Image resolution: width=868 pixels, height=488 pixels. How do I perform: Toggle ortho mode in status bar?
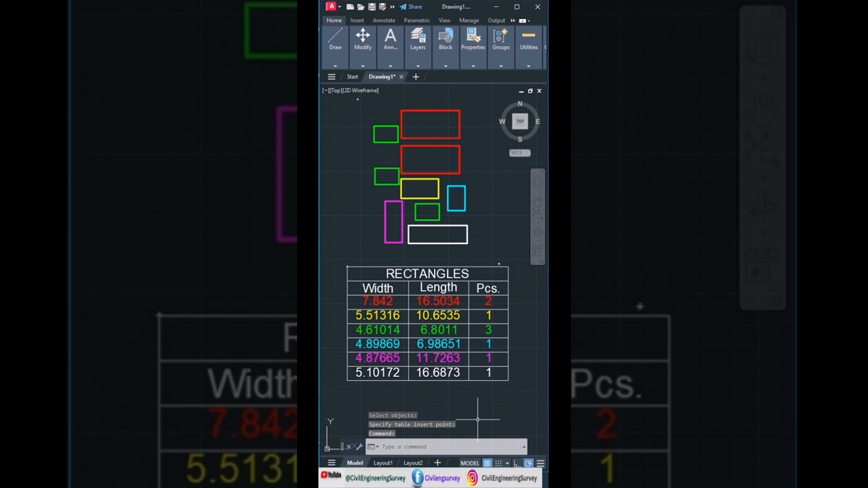(517, 463)
